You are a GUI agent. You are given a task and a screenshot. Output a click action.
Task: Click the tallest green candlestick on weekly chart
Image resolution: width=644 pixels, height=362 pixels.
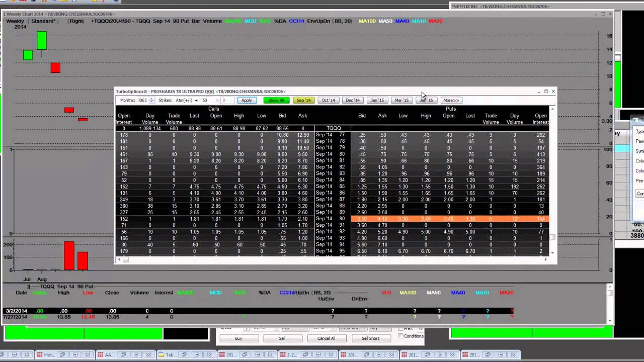coord(42,40)
